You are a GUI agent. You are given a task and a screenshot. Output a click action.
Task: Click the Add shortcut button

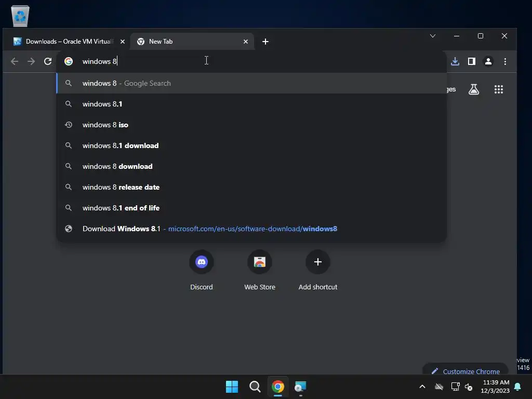point(318,270)
